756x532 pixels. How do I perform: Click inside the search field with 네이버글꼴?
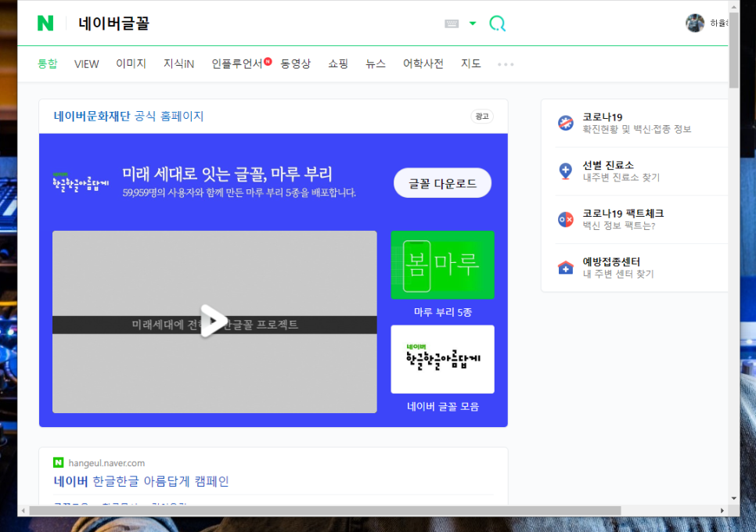coord(256,23)
